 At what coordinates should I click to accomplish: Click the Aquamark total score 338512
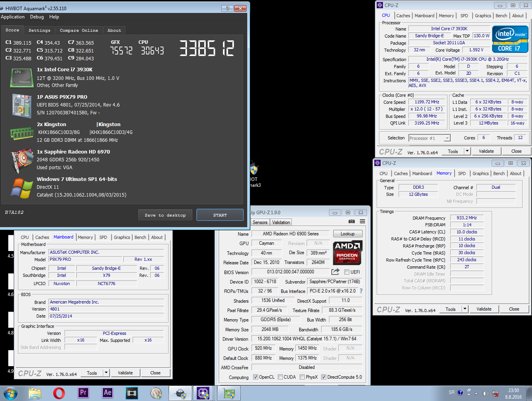(x=207, y=49)
